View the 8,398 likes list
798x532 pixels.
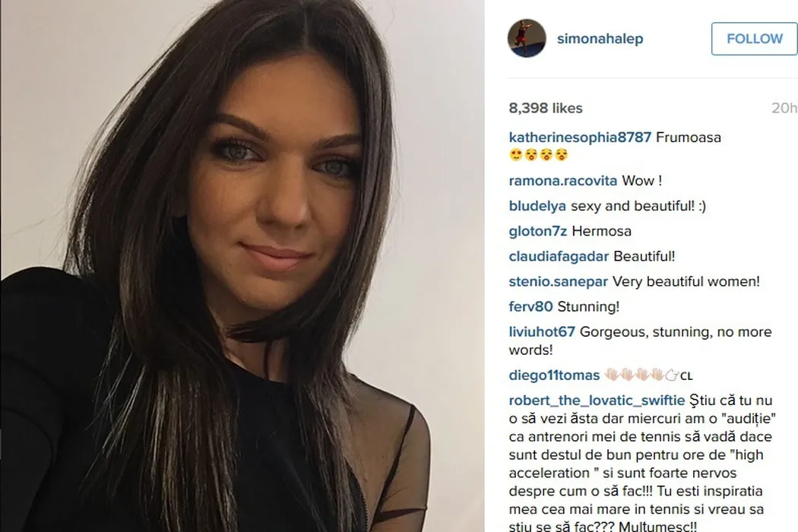point(546,108)
